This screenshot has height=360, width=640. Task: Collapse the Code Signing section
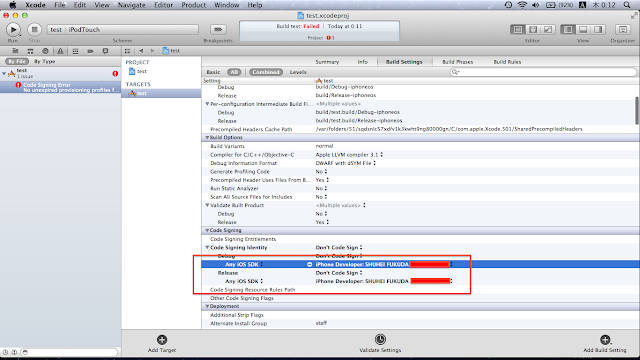pyautogui.click(x=207, y=231)
